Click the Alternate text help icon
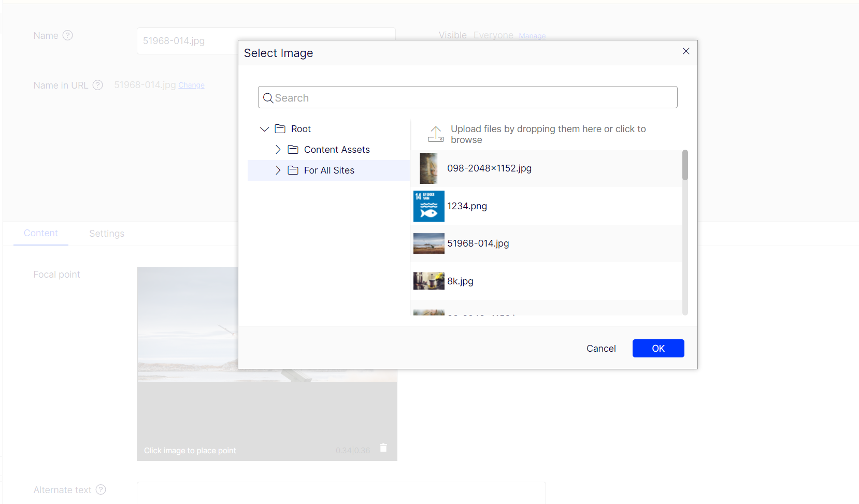Screen dimensions: 859x504 101,489
